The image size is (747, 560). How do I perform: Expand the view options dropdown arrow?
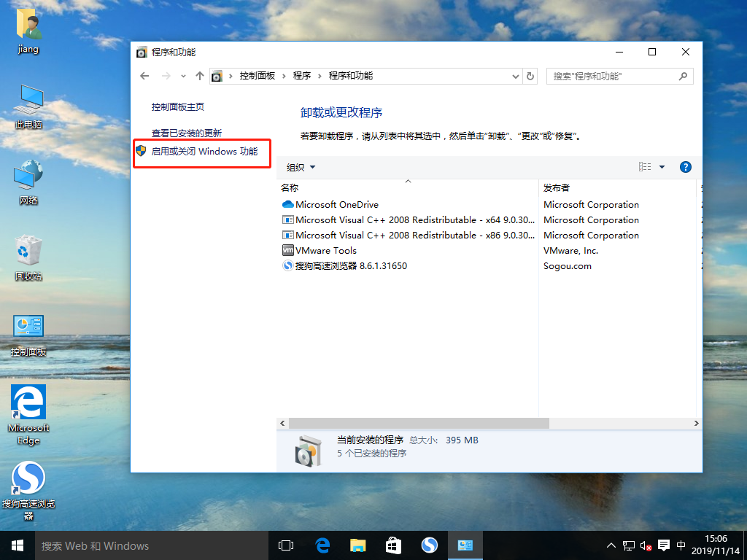tap(662, 167)
